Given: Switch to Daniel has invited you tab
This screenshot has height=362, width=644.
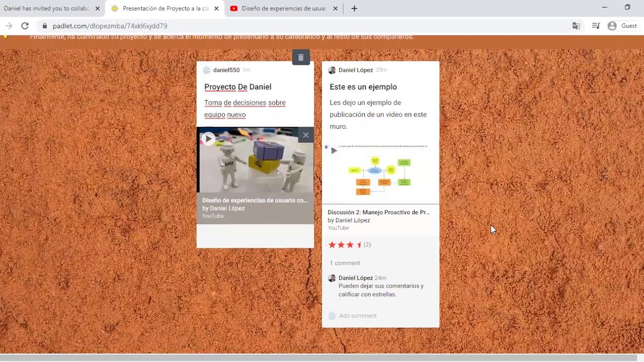Looking at the screenshot, I should pos(47,9).
